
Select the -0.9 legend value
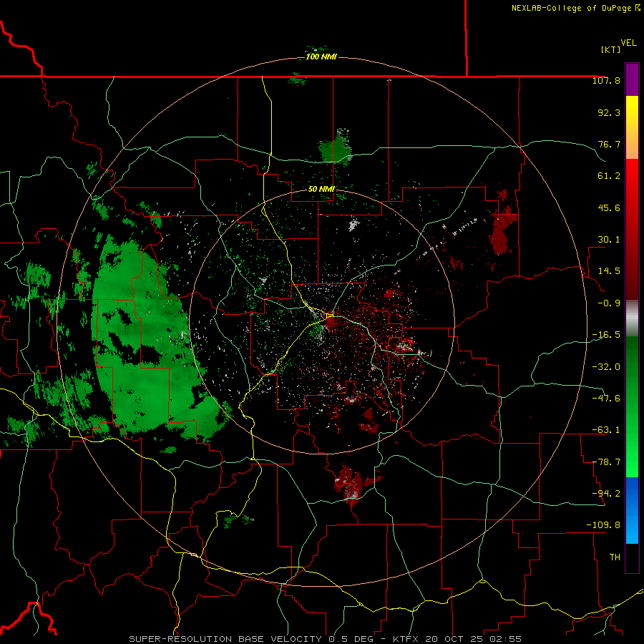(x=609, y=303)
